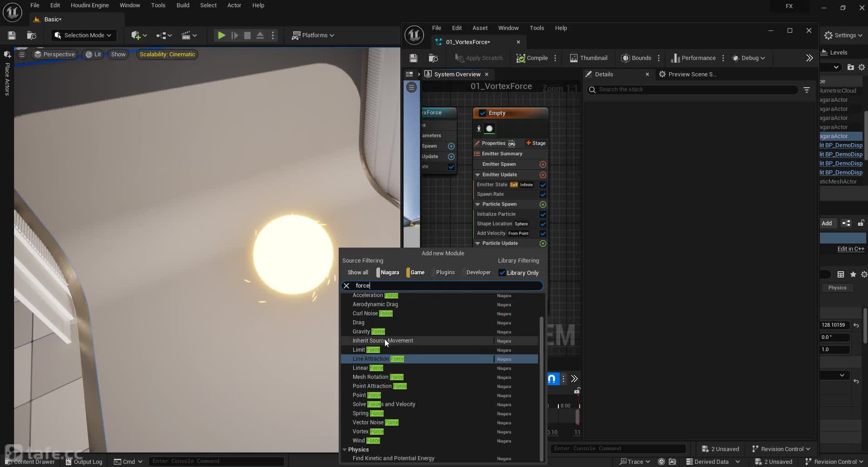
Task: Click the Search the stack field
Action: [692, 90]
